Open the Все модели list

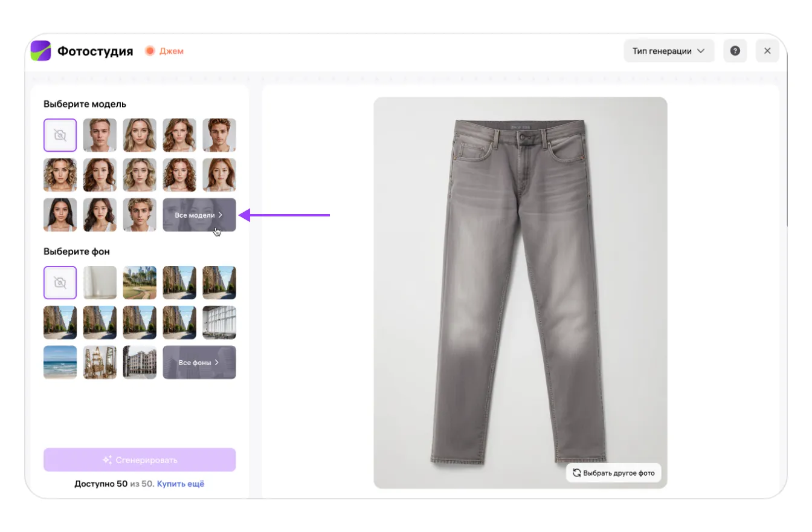[199, 215]
